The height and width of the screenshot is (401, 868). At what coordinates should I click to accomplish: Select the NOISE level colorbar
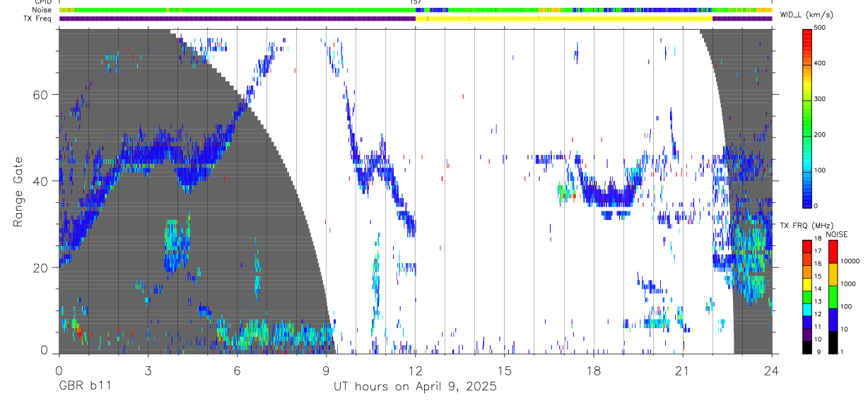(x=833, y=297)
